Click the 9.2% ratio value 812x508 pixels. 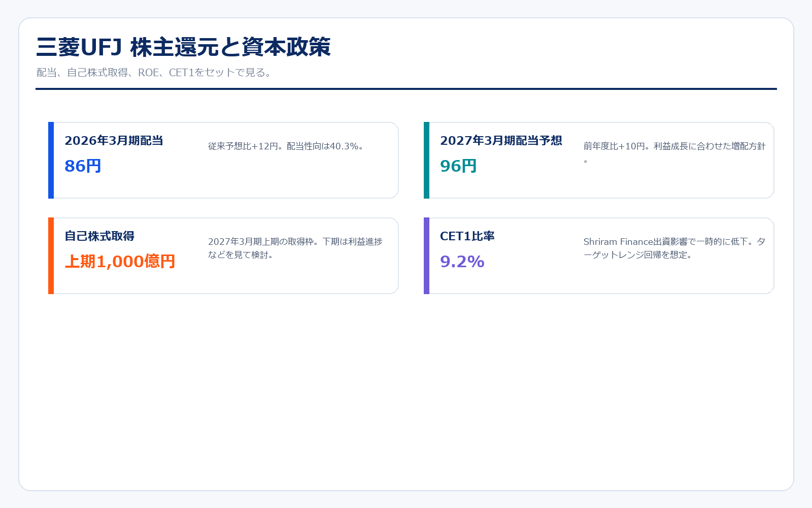pyautogui.click(x=462, y=262)
